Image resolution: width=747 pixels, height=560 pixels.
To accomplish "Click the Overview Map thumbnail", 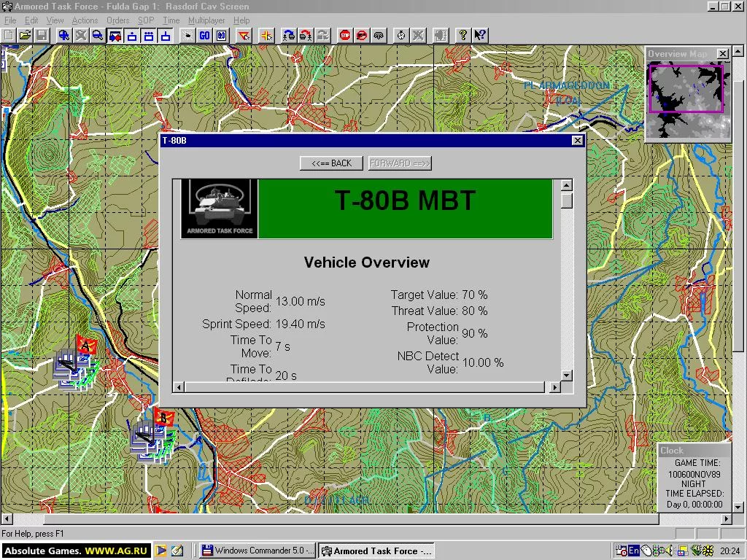I will point(686,101).
